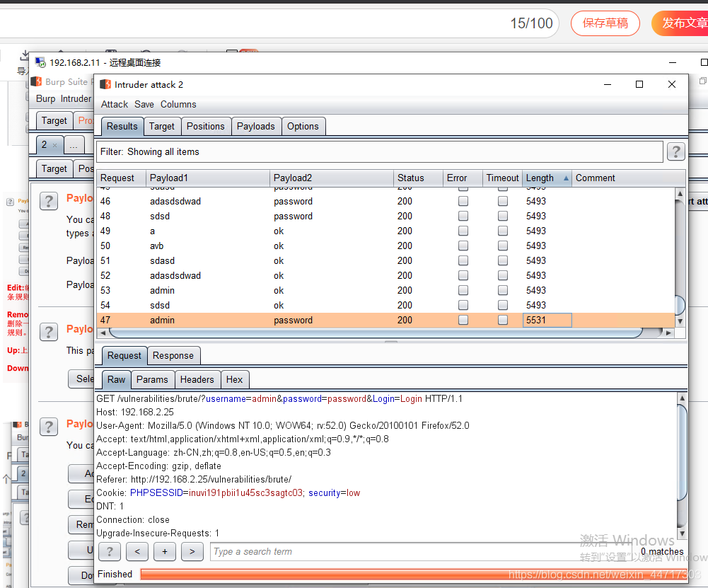The width and height of the screenshot is (708, 588).
Task: Click the plus search options button
Action: (165, 551)
